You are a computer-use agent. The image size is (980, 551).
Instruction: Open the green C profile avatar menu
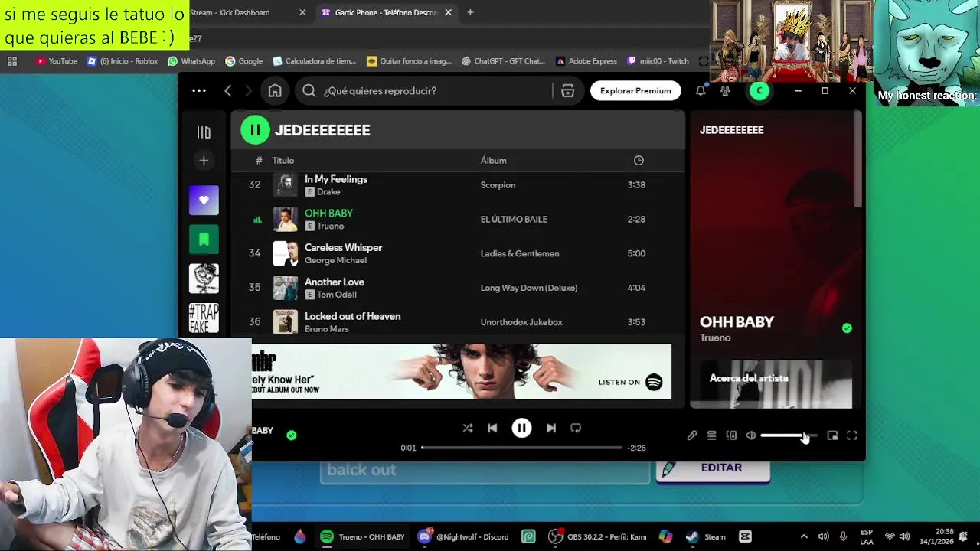click(759, 90)
